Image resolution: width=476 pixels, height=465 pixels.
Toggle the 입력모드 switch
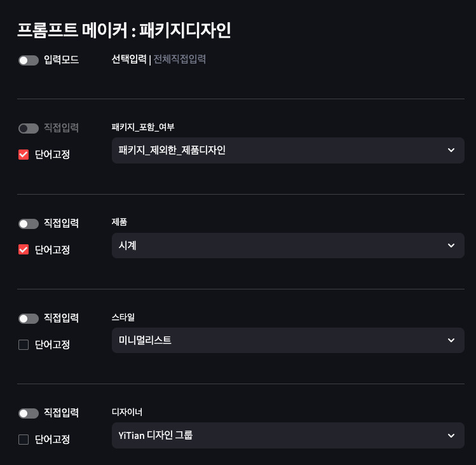[x=29, y=60]
